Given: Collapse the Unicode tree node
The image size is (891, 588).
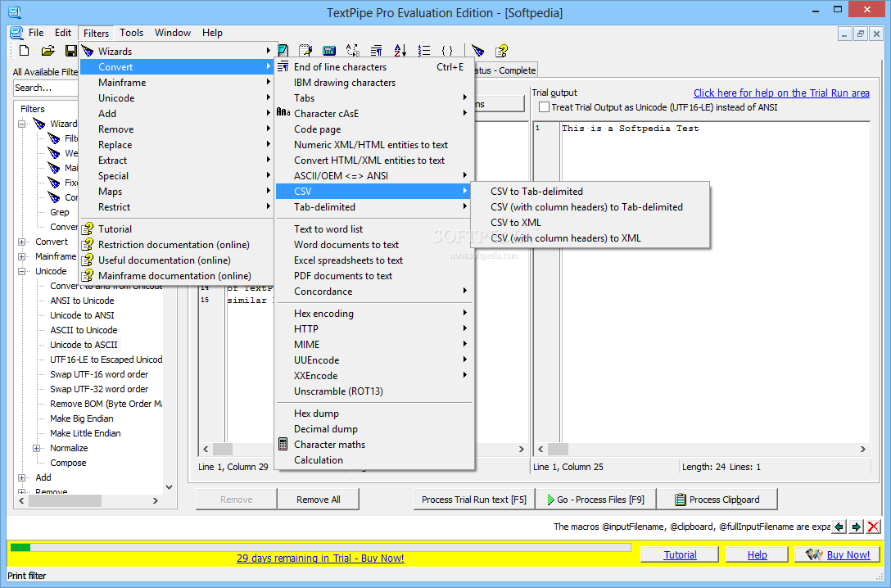Looking at the screenshot, I should (x=22, y=271).
